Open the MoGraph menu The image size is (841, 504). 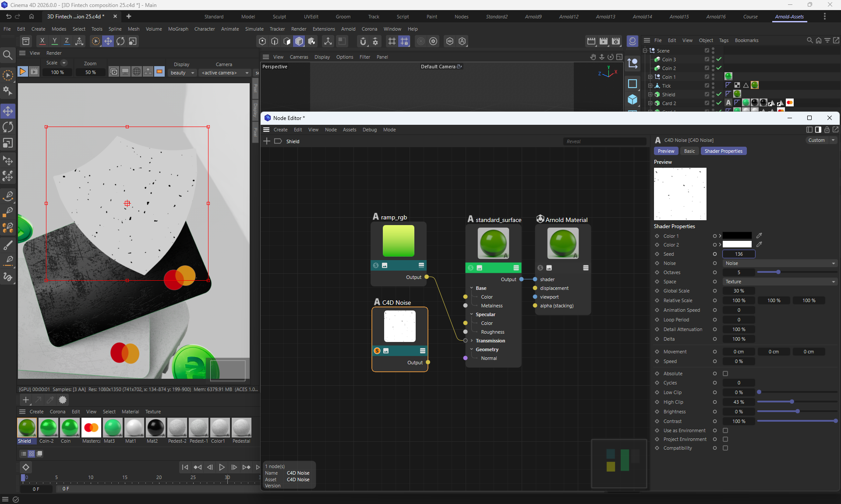[x=178, y=29]
